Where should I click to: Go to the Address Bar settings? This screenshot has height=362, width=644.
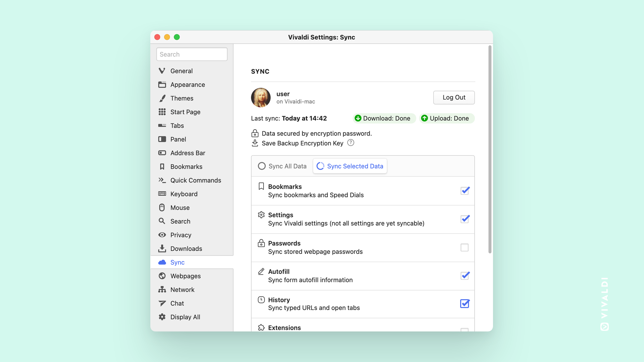click(187, 153)
